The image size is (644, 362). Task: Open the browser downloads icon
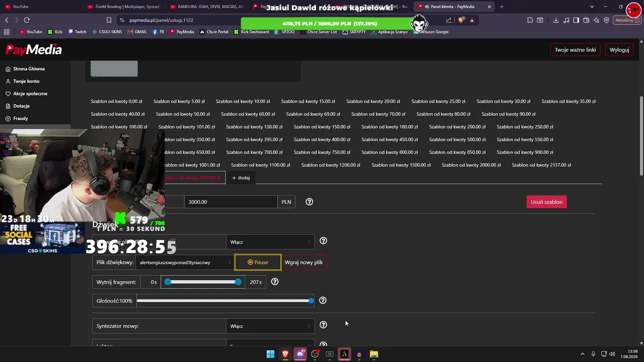(x=556, y=20)
